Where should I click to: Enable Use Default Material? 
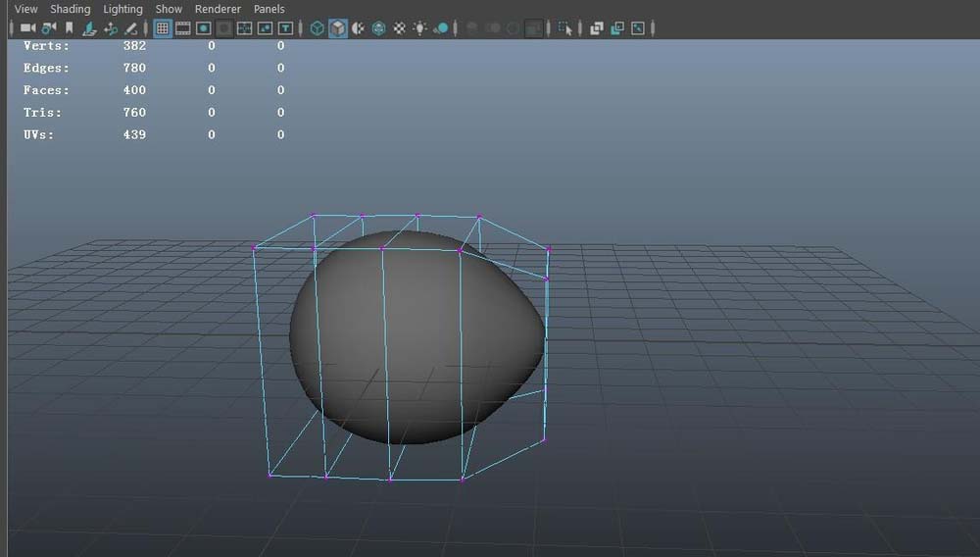tap(358, 28)
